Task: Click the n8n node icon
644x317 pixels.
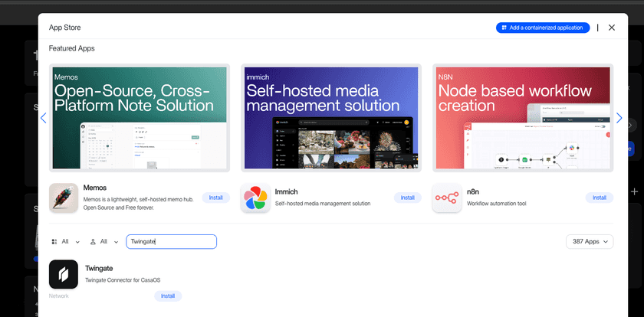Action: (447, 198)
